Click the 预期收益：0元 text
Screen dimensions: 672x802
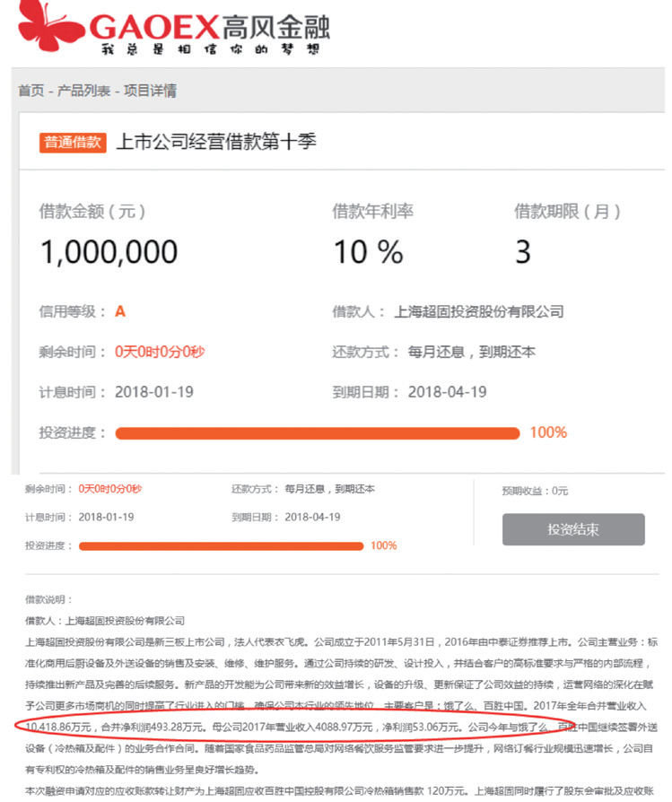pos(535,491)
